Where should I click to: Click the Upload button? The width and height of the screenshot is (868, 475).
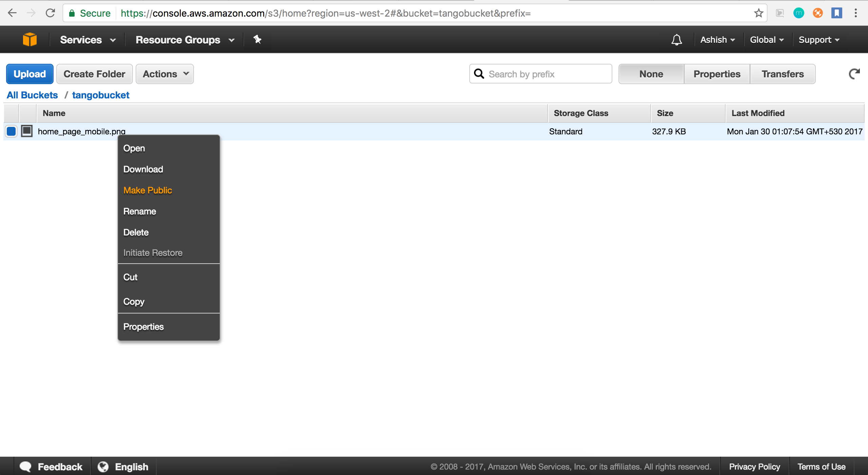pyautogui.click(x=30, y=74)
